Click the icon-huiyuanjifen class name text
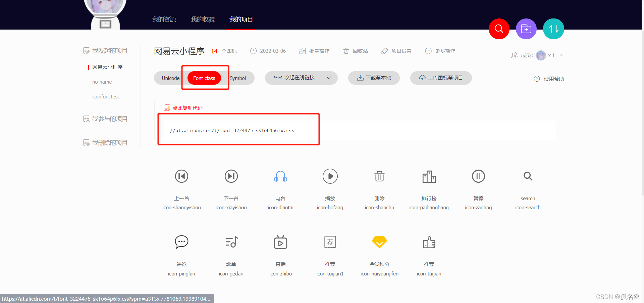 click(379, 274)
